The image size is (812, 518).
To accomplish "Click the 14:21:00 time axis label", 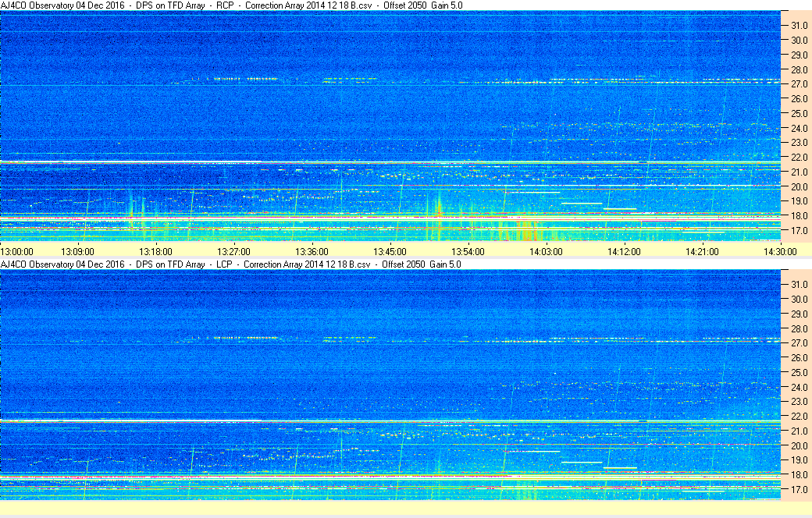I will [x=702, y=252].
